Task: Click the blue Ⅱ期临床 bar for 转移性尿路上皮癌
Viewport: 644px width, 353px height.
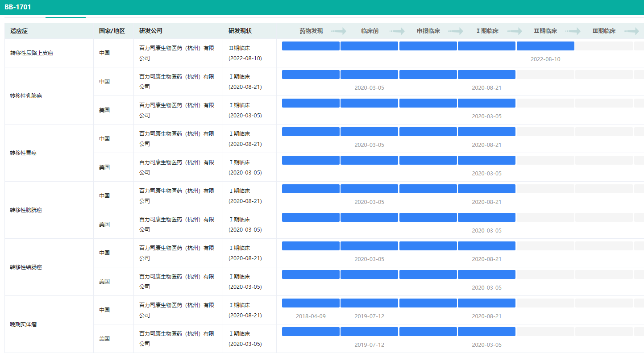Action: pos(545,46)
